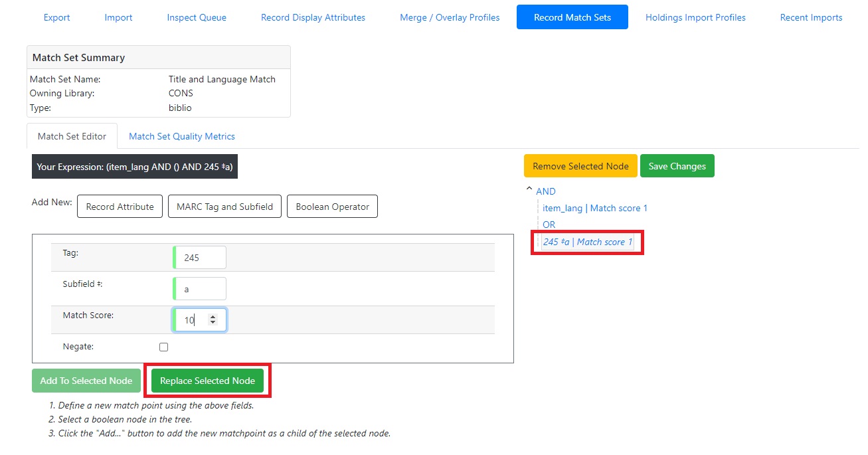Select Holdings Import Profiles tab
This screenshot has width=868, height=455.
695,17
